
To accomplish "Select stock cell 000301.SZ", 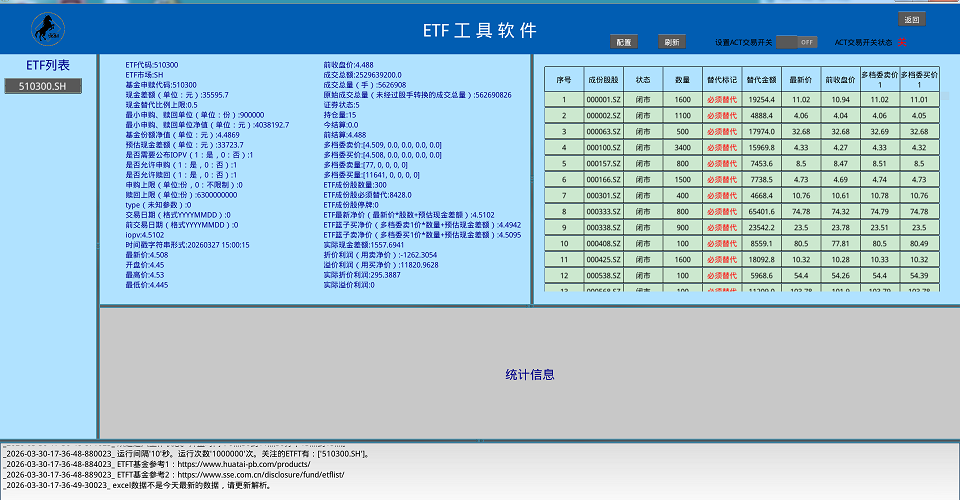I will click(604, 196).
